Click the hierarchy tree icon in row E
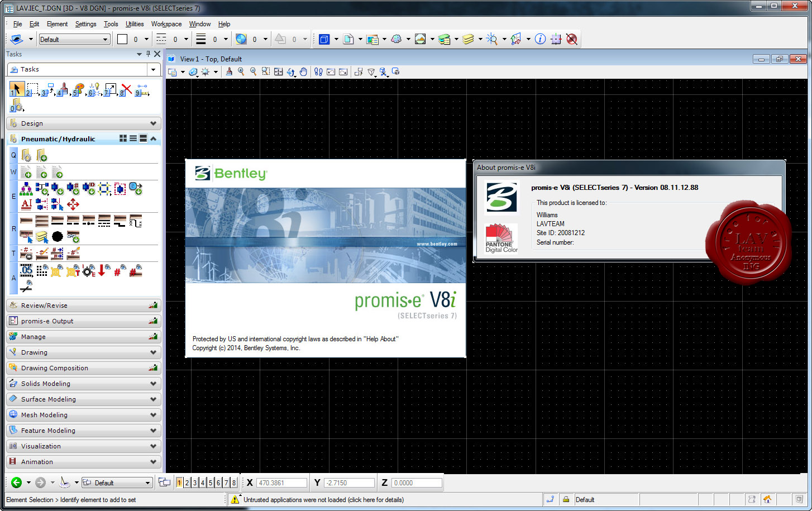812x511 pixels. [26, 189]
